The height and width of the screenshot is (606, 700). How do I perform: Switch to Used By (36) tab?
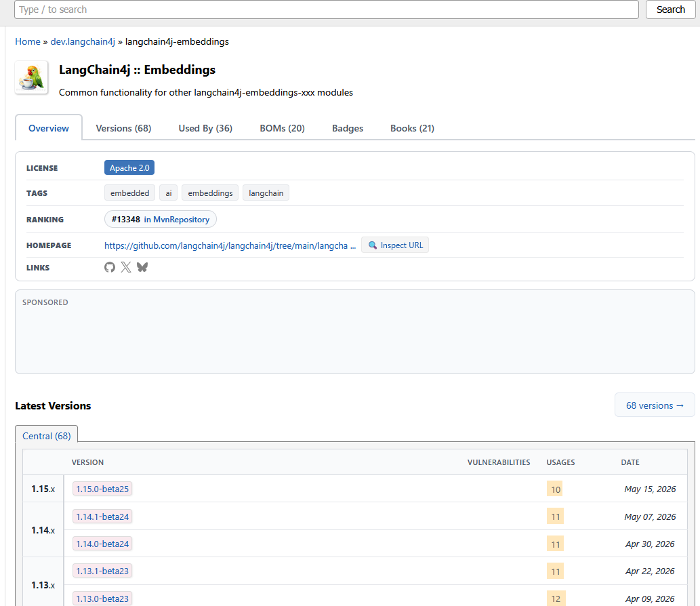tap(205, 128)
